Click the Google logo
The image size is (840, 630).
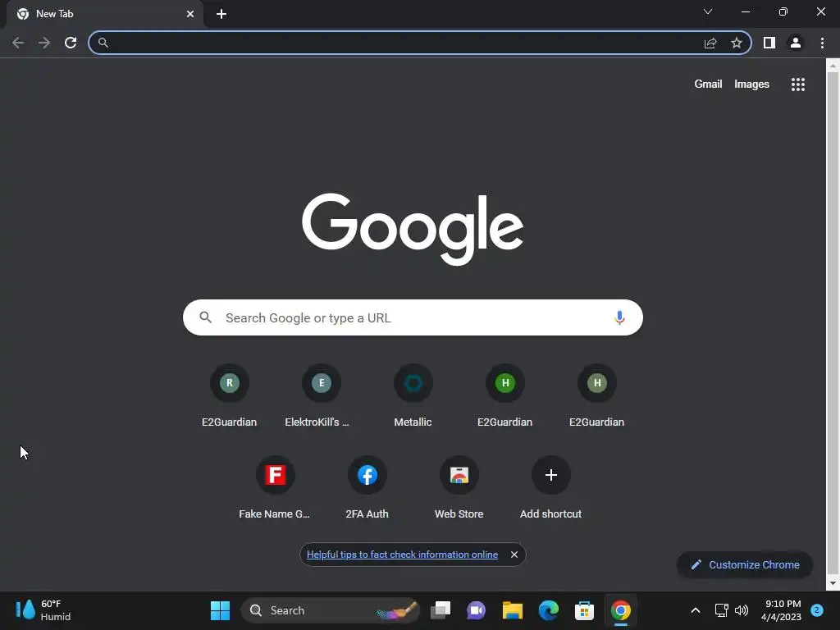(413, 229)
